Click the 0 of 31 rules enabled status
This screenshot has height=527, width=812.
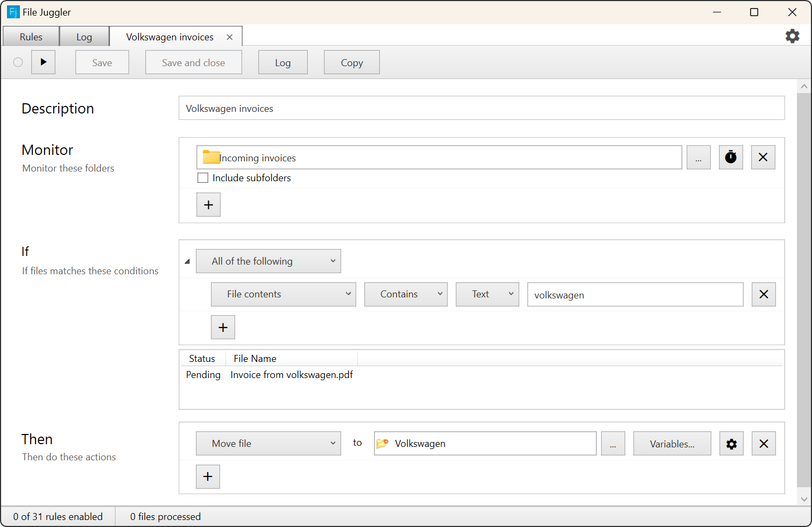tap(58, 517)
